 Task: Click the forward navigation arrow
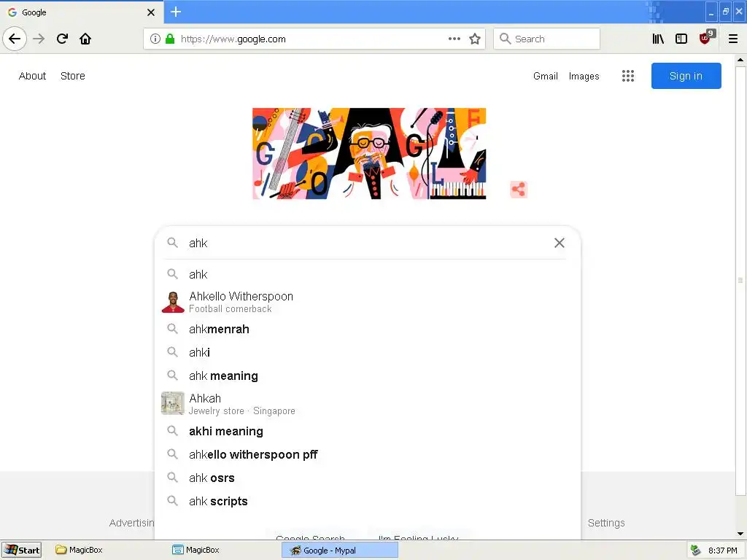click(x=39, y=39)
